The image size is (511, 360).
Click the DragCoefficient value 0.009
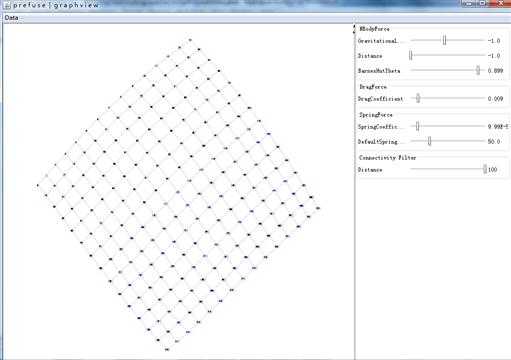point(495,99)
